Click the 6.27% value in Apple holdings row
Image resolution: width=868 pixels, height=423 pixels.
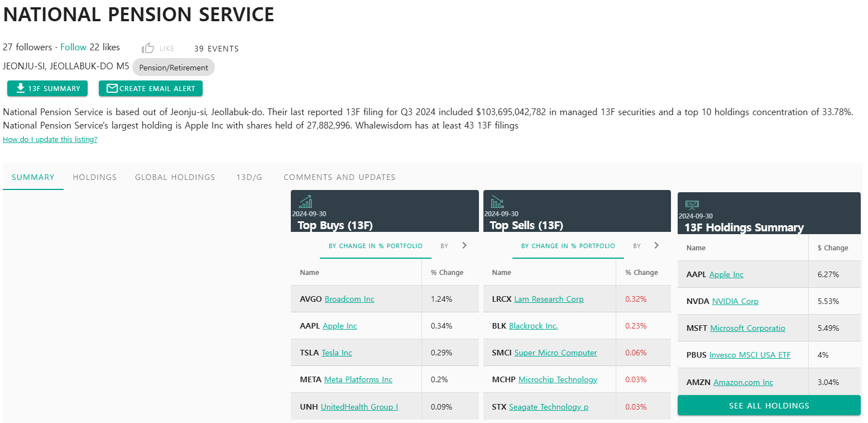tap(828, 274)
